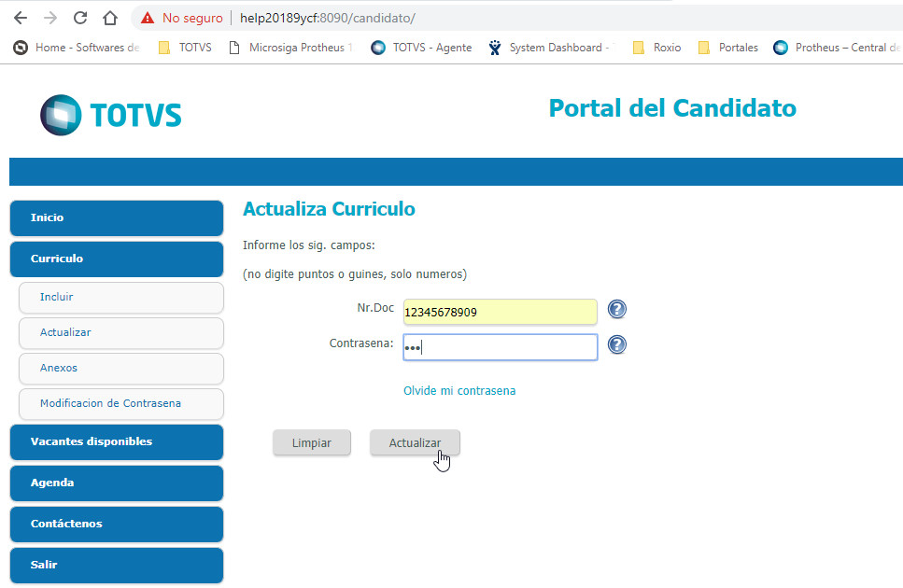Show help for the Nr.Doc field
903x588 pixels.
[x=616, y=310]
